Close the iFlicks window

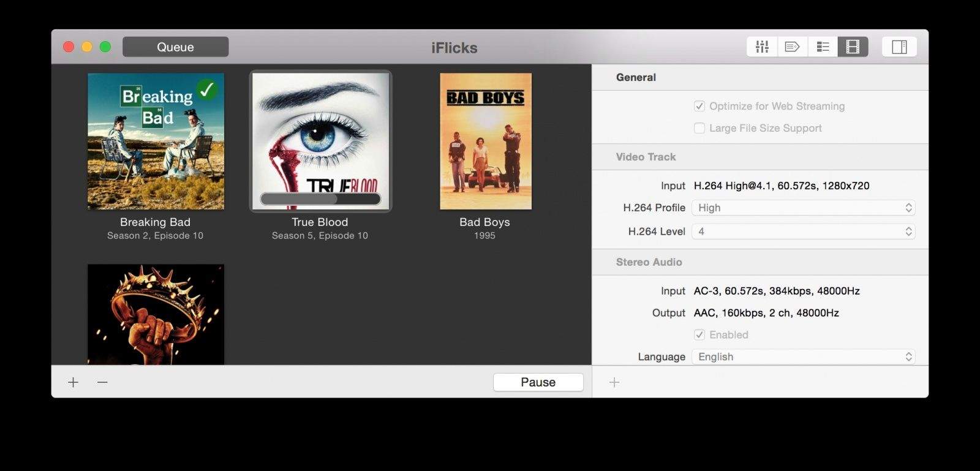tap(69, 47)
